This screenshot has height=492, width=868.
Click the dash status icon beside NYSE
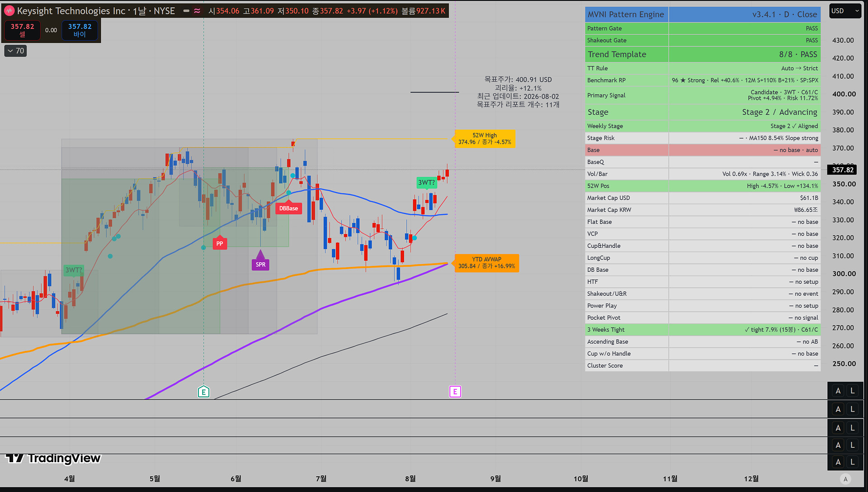click(186, 11)
